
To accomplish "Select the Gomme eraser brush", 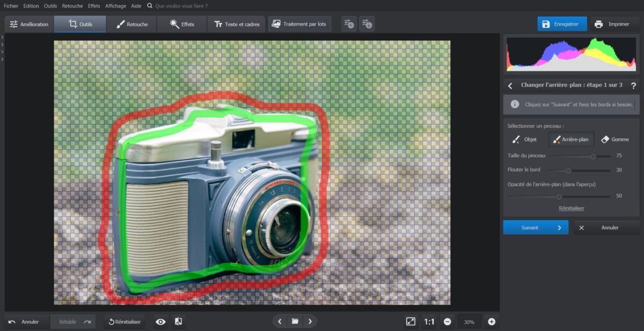I will pos(614,139).
